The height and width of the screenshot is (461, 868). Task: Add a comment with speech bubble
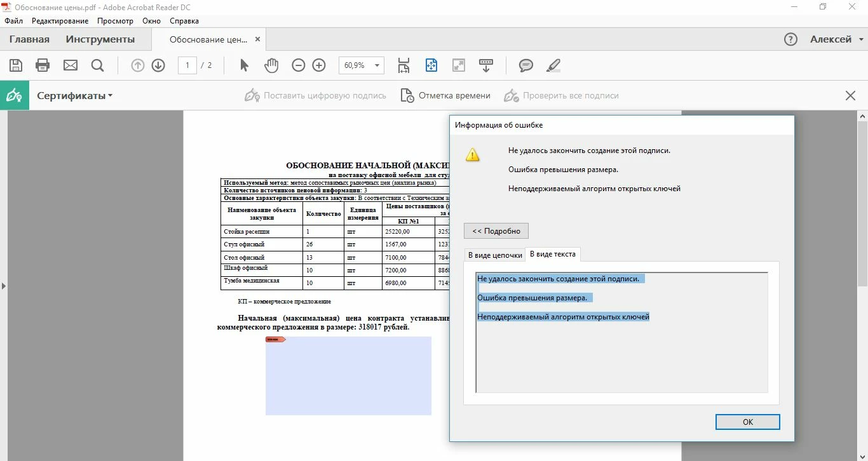click(526, 65)
